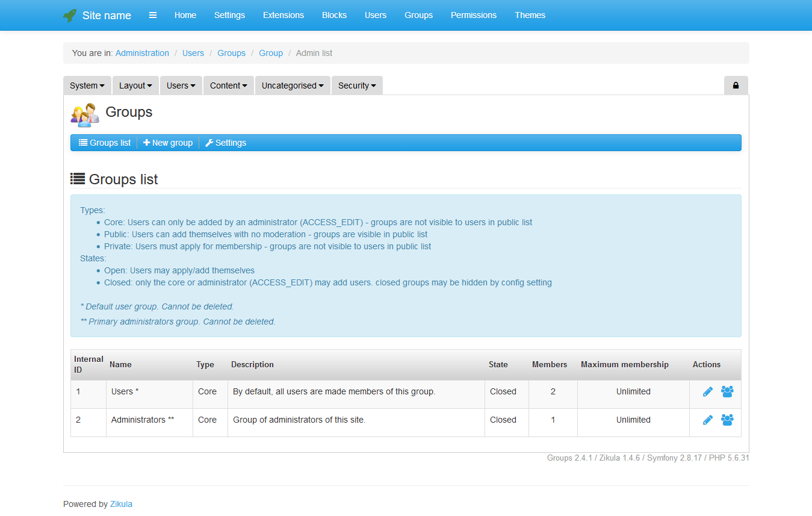Expand the Security dropdown tab

(x=357, y=85)
